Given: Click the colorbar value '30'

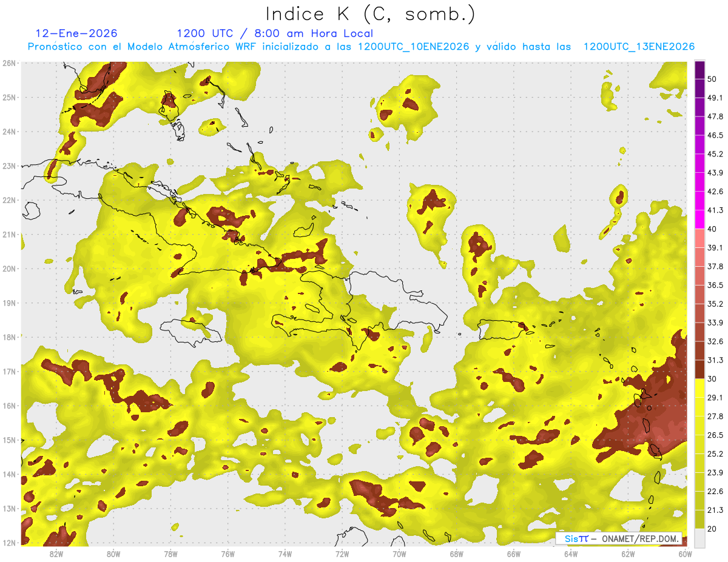Looking at the screenshot, I should pos(713,379).
